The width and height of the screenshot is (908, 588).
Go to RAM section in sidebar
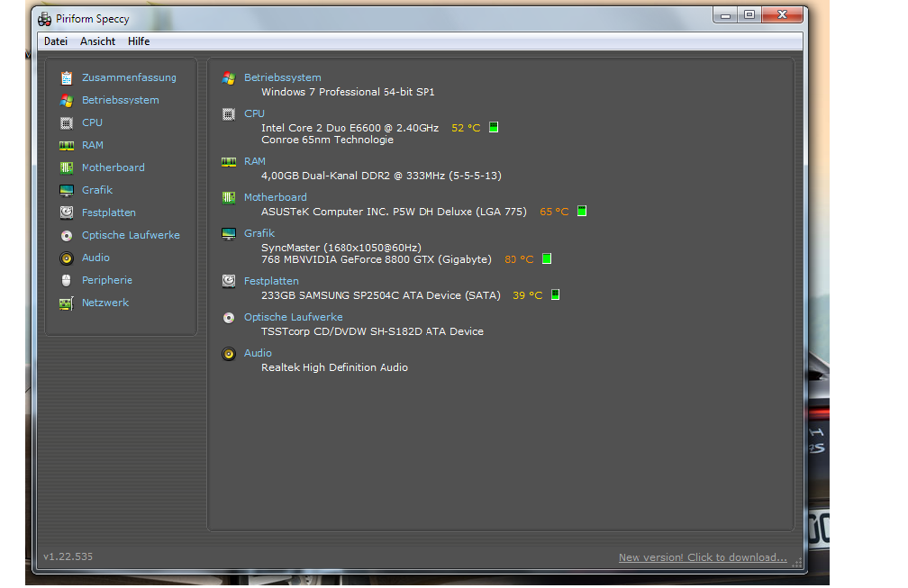tap(93, 145)
